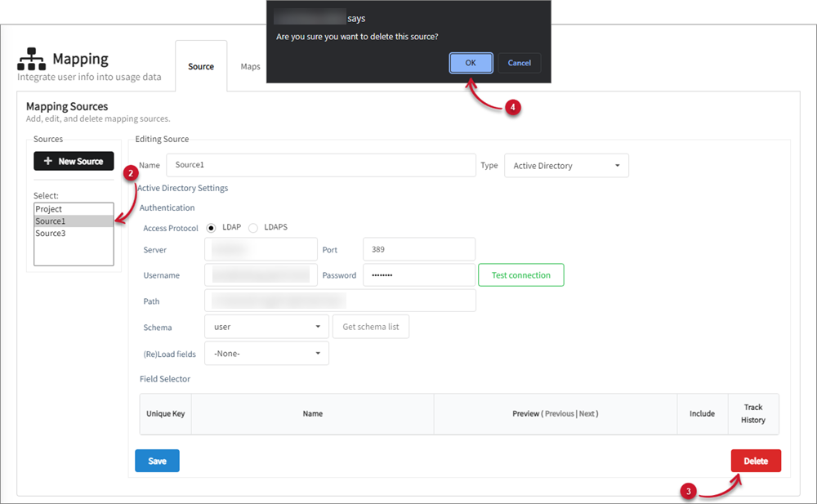Click the Previous preview link
Image resolution: width=817 pixels, height=504 pixels.
point(560,413)
